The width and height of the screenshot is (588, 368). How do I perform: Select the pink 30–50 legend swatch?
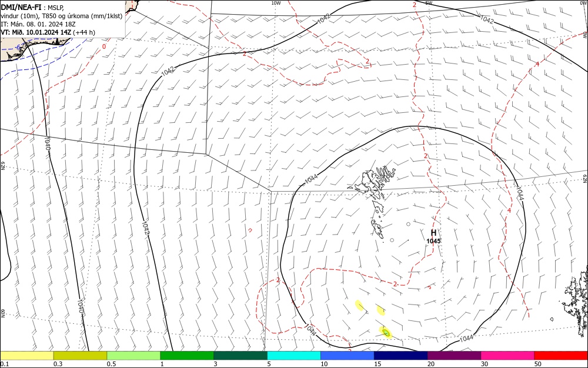[508, 356]
